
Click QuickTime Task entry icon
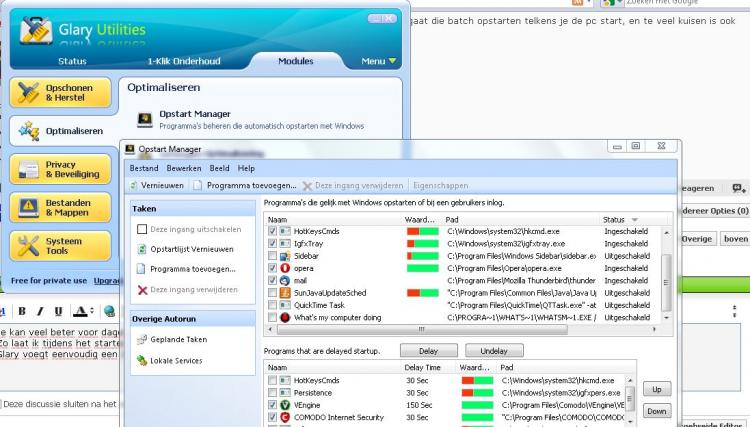[285, 305]
